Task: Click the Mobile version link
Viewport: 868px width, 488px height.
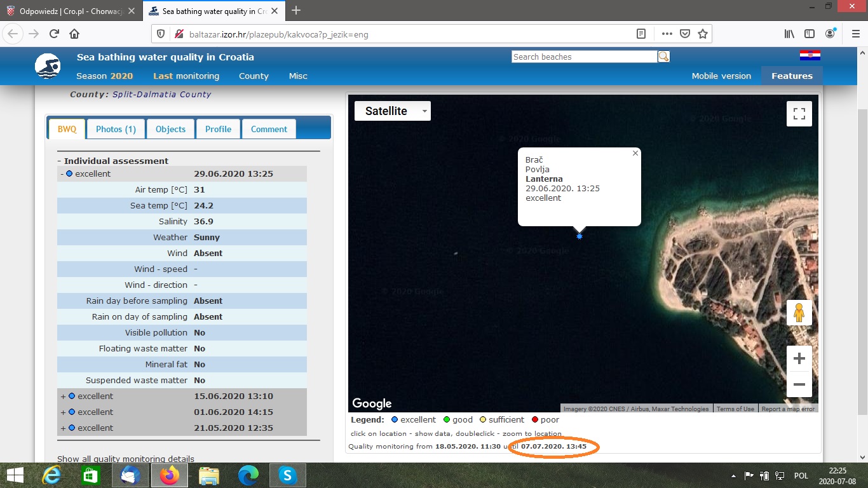Action: [721, 76]
